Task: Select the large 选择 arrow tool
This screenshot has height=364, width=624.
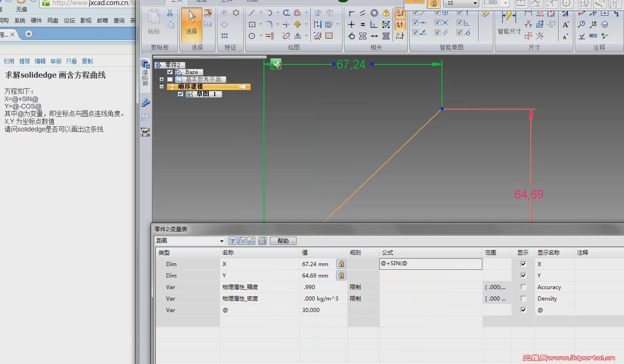Action: pos(191,25)
